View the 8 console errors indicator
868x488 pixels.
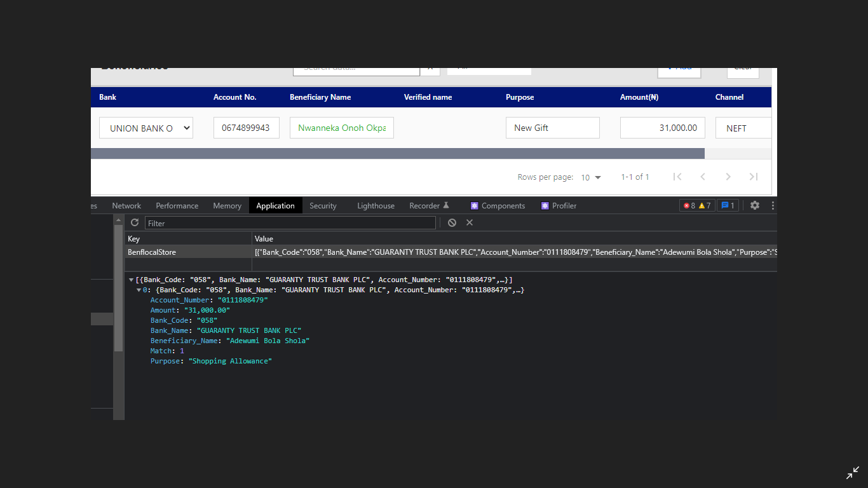pyautogui.click(x=688, y=205)
